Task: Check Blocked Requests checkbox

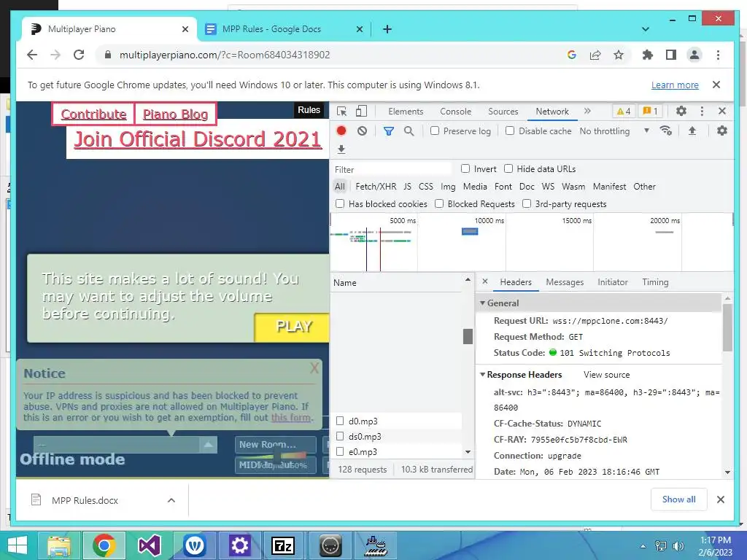Action: pos(439,203)
